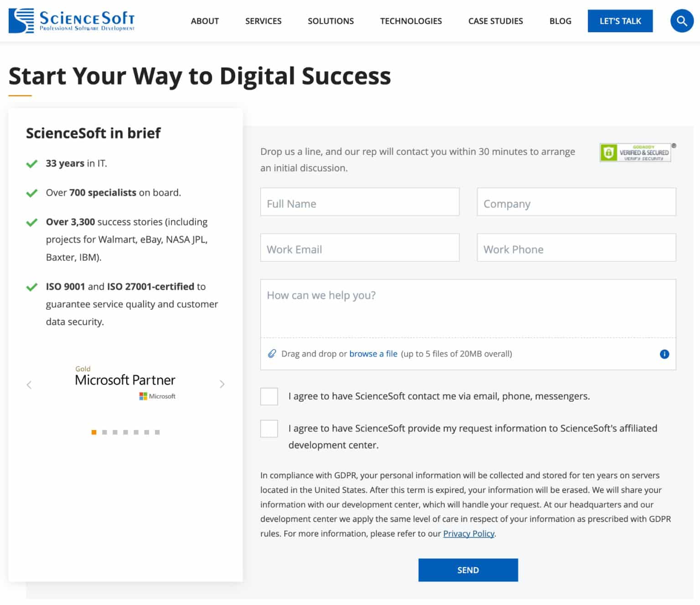
Task: Click the green checkmark beside 33 years
Action: point(31,163)
